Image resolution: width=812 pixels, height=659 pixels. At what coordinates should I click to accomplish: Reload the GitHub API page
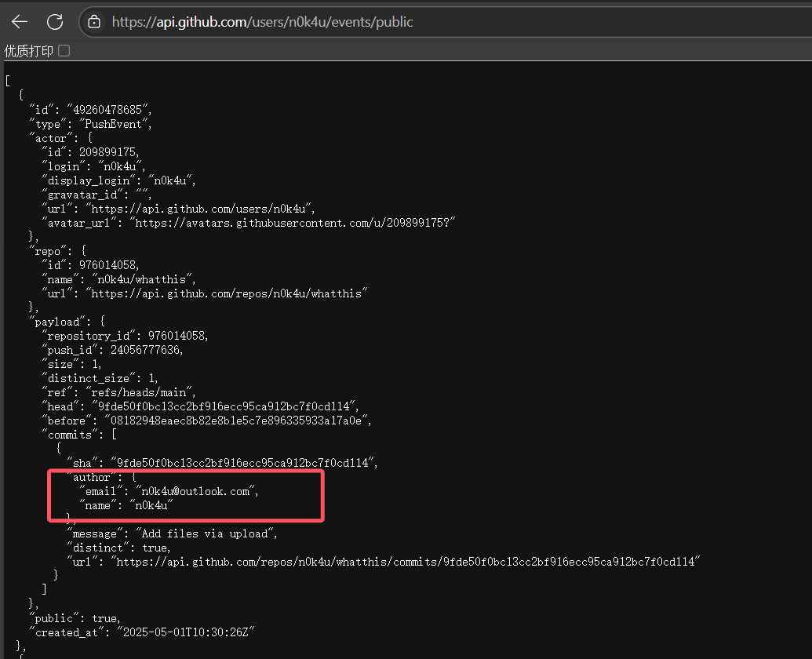point(55,22)
